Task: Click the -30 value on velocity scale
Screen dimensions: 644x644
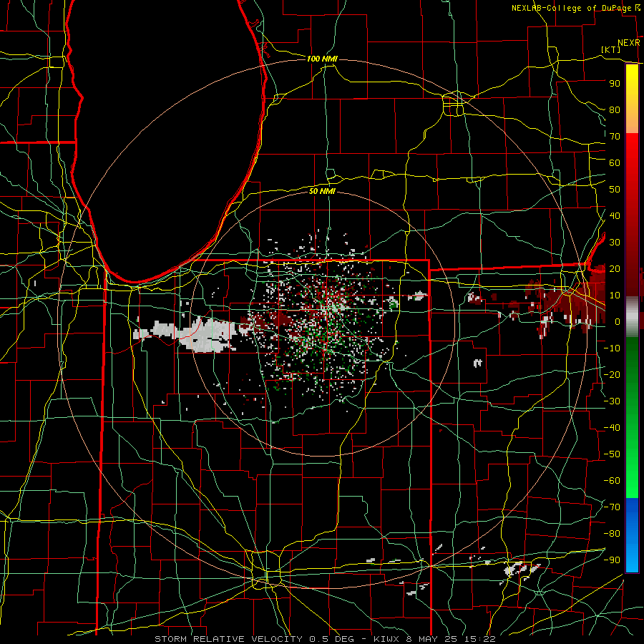Action: (613, 401)
